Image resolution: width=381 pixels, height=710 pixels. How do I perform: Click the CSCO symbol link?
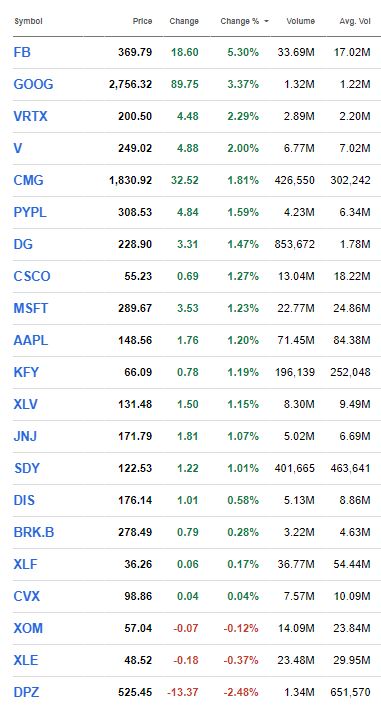pos(32,276)
